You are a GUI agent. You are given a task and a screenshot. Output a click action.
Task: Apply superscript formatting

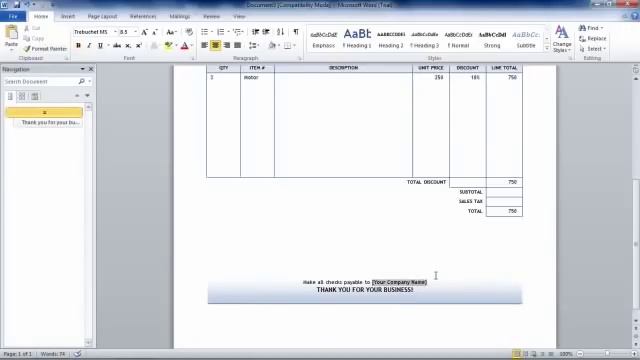(x=139, y=45)
